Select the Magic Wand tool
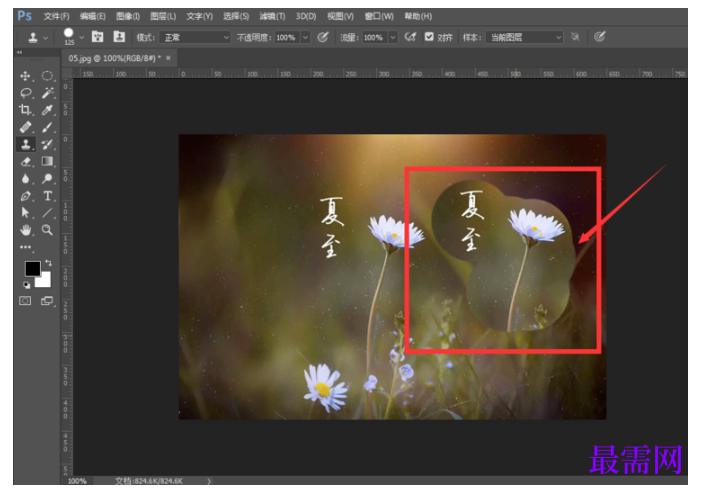Image resolution: width=701 pixels, height=491 pixels. 47,93
